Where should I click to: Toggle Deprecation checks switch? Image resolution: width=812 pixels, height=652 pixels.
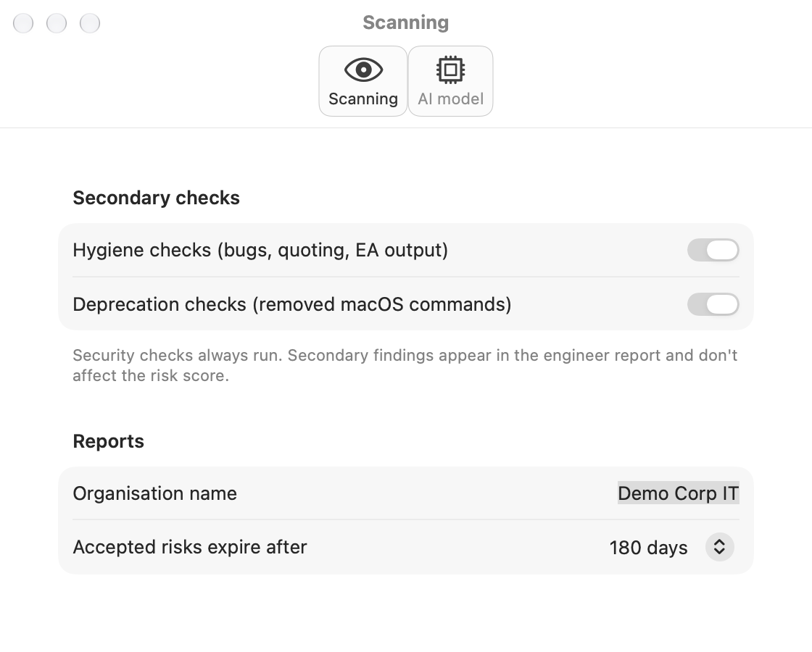(x=713, y=304)
